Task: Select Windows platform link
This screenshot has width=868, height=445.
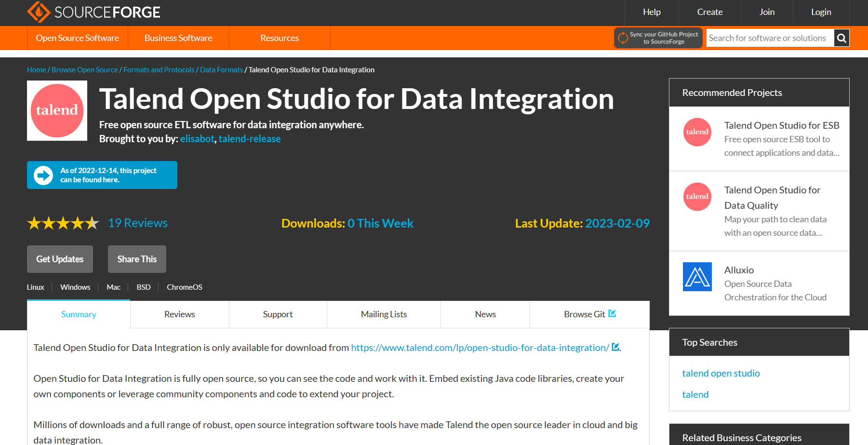Action: click(75, 287)
